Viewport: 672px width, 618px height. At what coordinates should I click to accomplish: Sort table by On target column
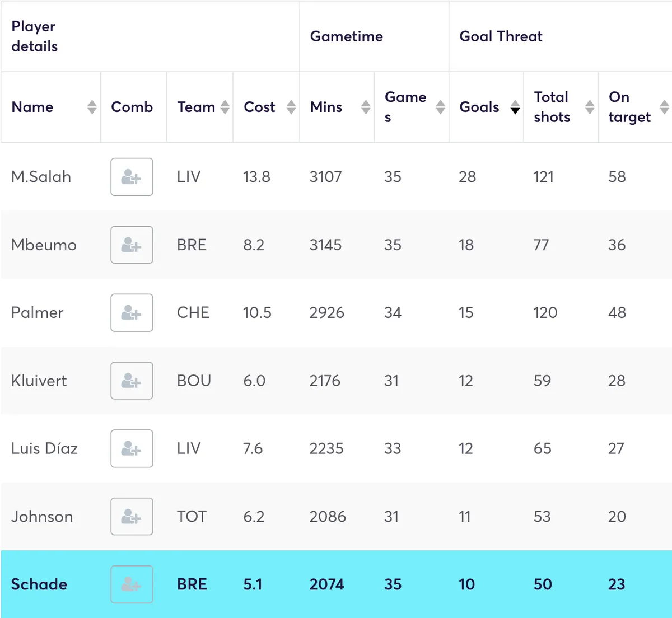(665, 107)
